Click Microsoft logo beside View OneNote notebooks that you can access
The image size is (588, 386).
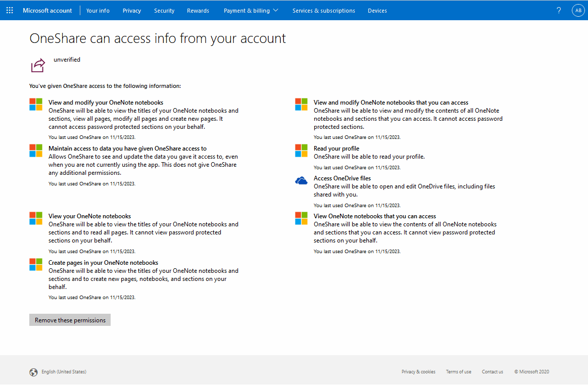[x=301, y=218]
